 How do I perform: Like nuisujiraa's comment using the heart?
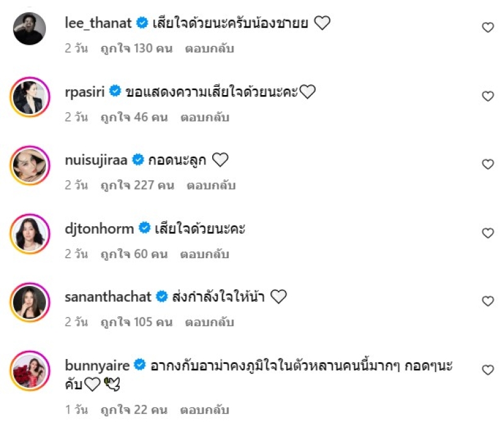[487, 164]
